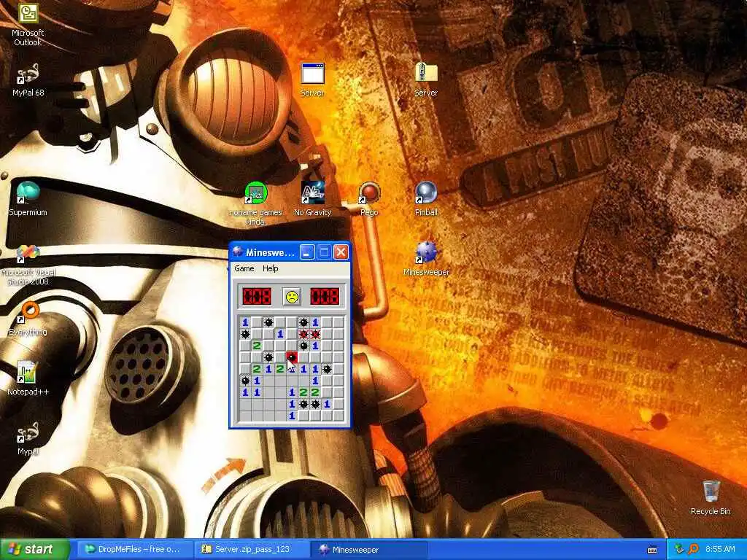Launch the MyPal 68 desktop shortcut
Image resolution: width=747 pixels, height=560 pixels.
(28, 81)
